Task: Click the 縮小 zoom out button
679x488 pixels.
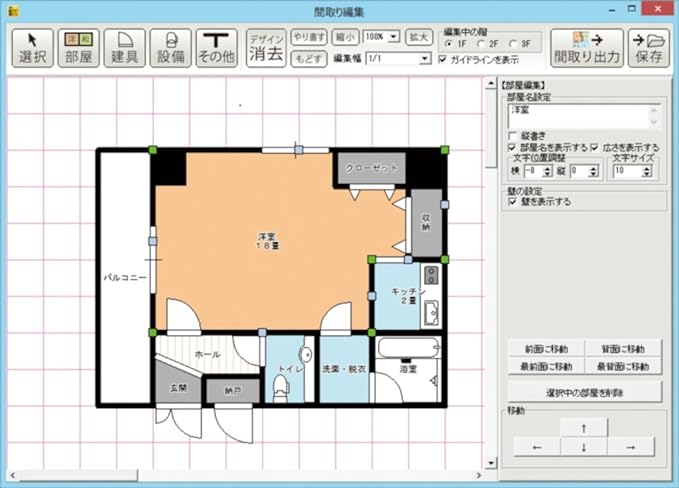Action: (345, 37)
